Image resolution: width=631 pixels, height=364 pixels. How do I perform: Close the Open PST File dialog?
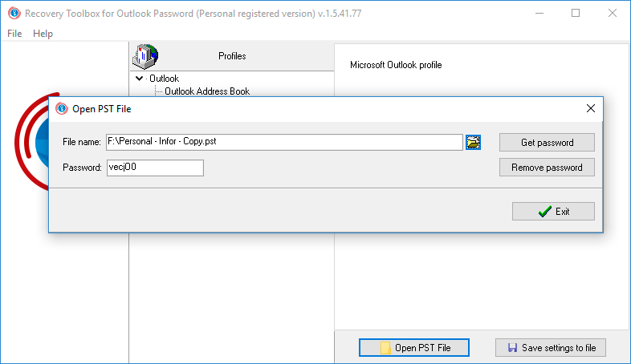pos(591,108)
